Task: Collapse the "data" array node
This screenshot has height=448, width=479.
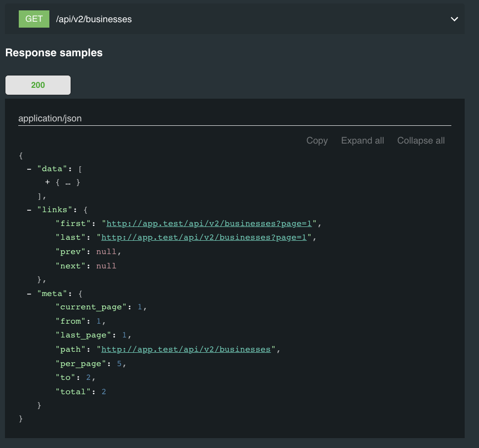Action: (x=30, y=169)
